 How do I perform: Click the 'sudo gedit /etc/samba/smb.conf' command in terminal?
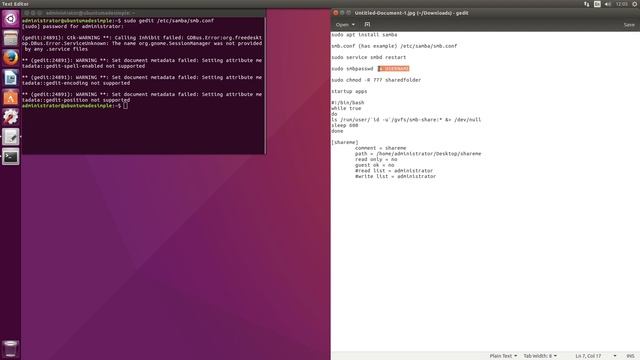coord(169,20)
